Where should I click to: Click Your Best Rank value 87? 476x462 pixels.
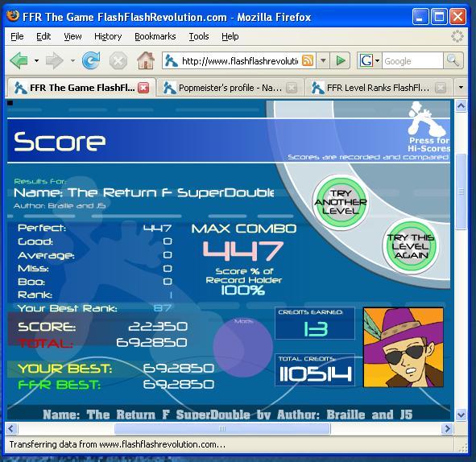coord(163,308)
